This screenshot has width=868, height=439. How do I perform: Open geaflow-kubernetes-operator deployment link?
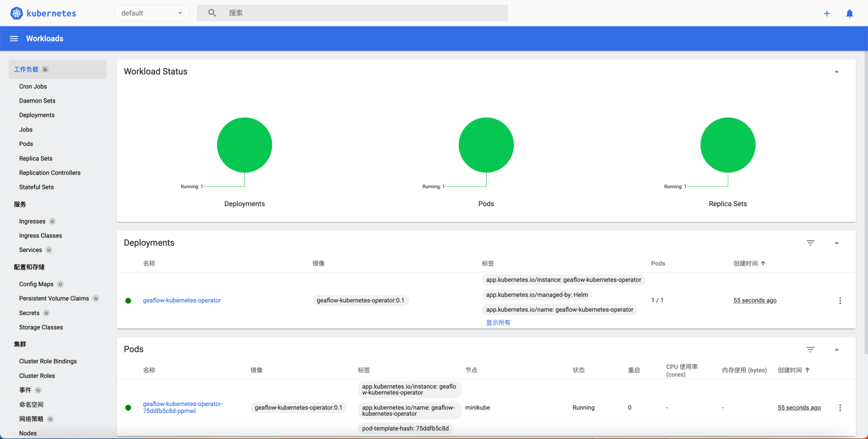pyautogui.click(x=182, y=301)
